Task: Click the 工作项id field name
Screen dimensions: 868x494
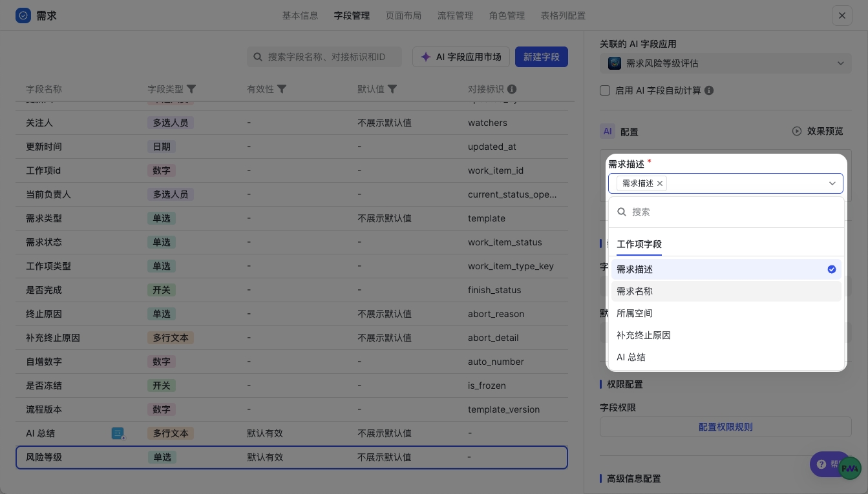Action: tap(44, 170)
